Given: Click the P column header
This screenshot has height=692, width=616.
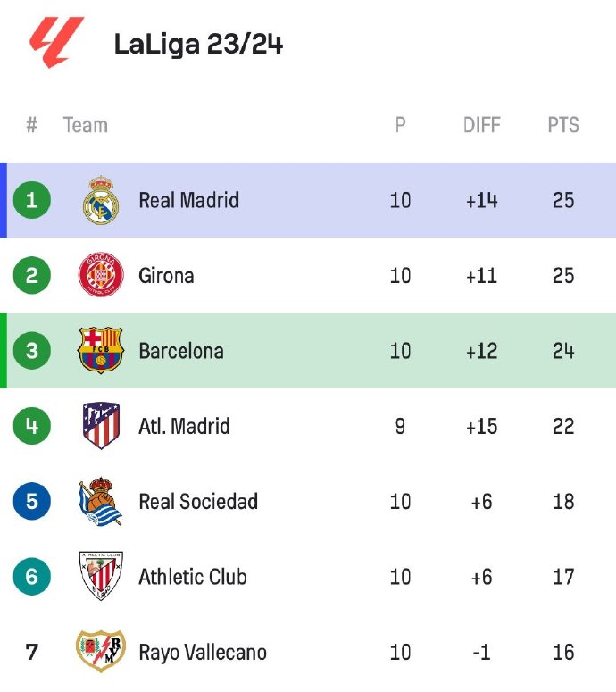Looking at the screenshot, I should [400, 125].
